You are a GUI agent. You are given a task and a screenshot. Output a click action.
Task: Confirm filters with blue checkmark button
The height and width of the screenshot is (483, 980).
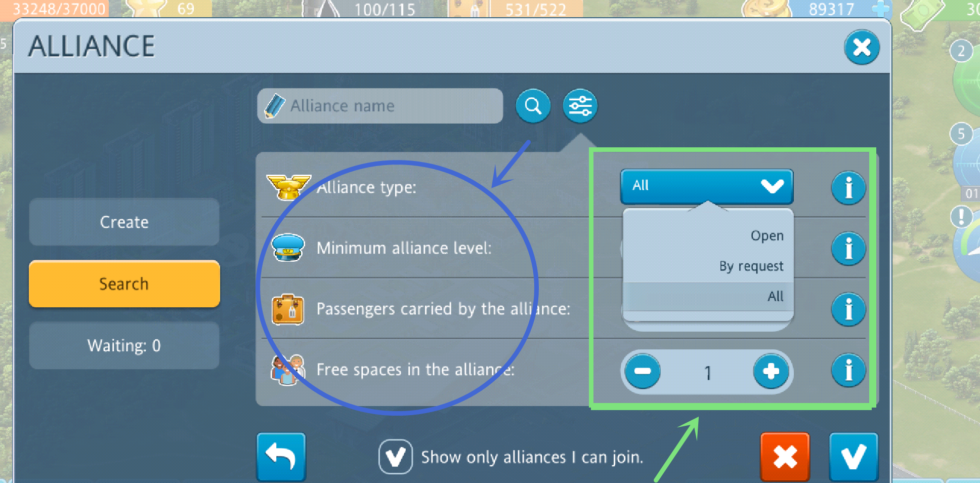(854, 457)
